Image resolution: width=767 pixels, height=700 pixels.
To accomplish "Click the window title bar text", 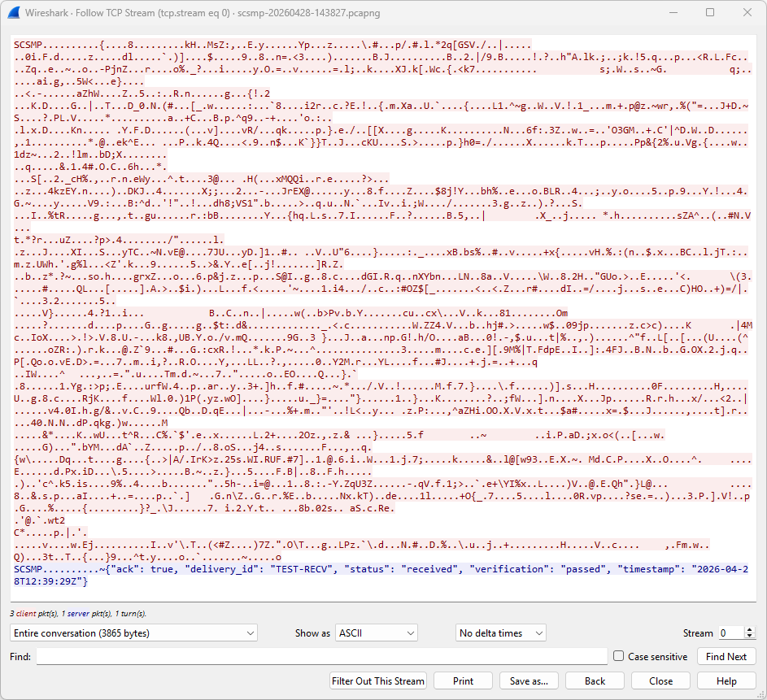I will pos(203,13).
